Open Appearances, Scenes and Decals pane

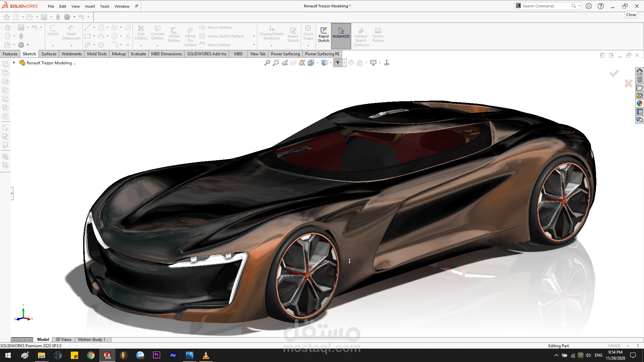640,104
